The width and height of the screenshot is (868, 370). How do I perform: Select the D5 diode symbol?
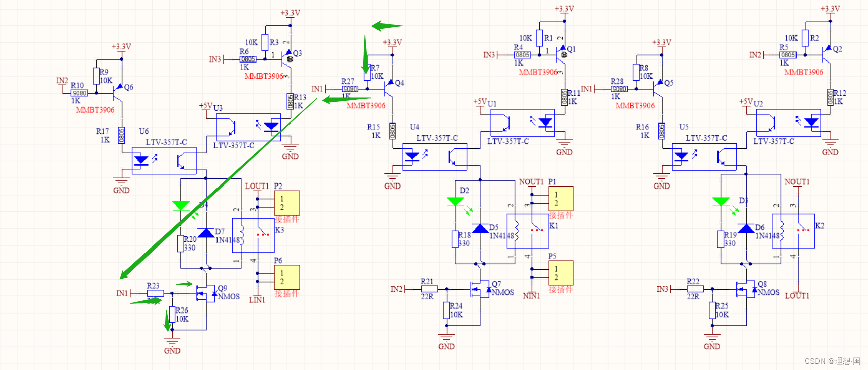(480, 229)
